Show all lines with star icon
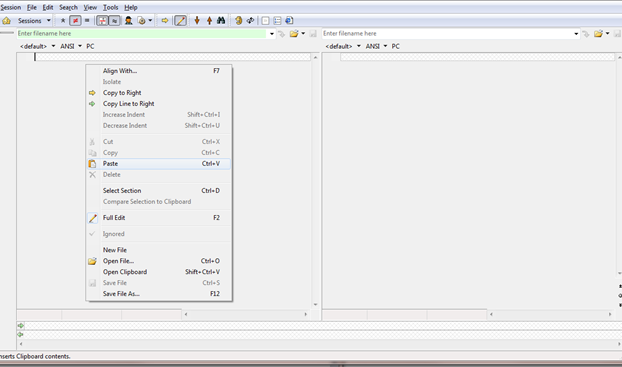 tap(63, 21)
